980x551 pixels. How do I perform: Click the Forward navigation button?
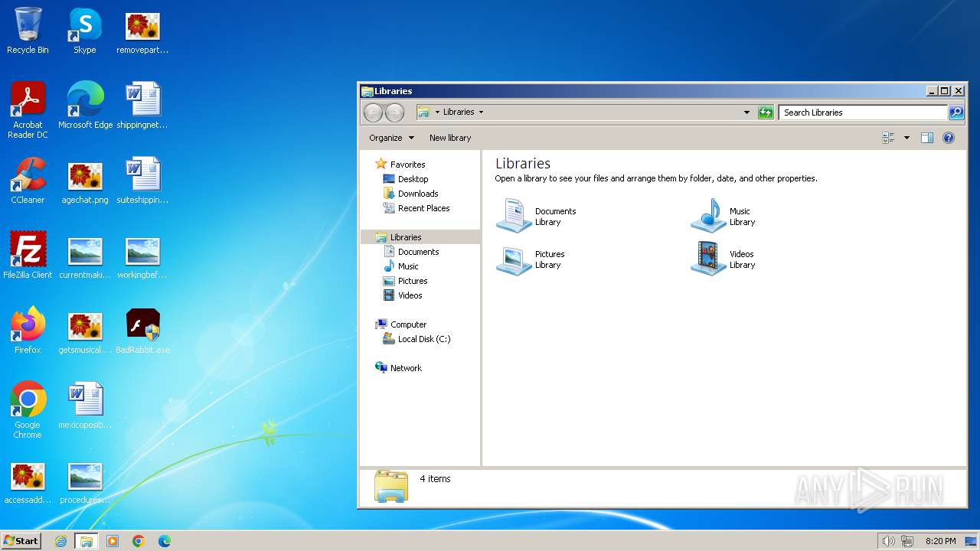(x=394, y=112)
